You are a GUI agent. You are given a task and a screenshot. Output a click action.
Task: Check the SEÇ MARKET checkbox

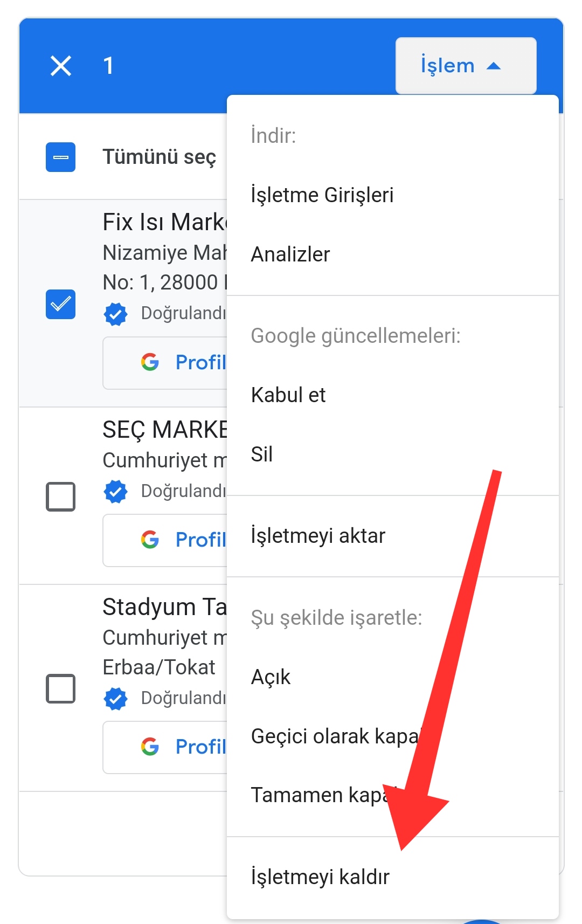(x=60, y=497)
